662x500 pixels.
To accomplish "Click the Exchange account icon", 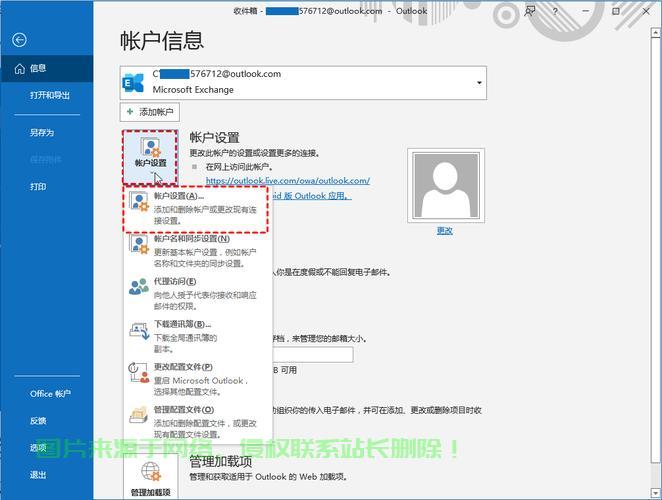I will (x=133, y=82).
